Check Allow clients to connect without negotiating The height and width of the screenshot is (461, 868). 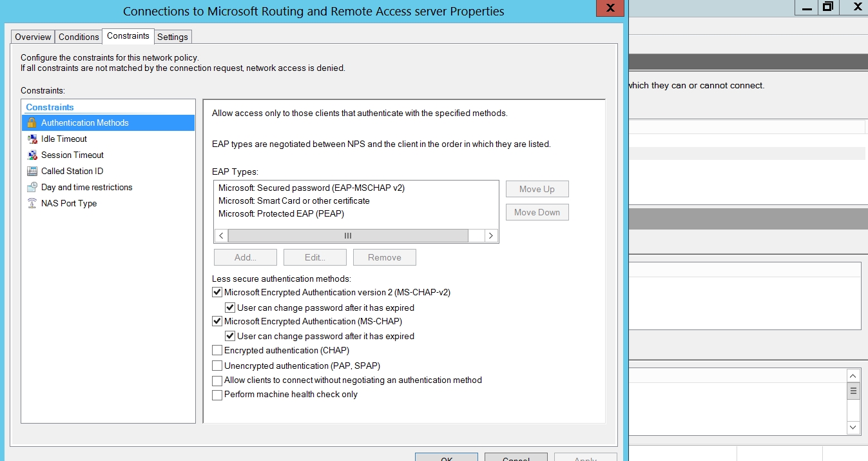click(x=217, y=380)
